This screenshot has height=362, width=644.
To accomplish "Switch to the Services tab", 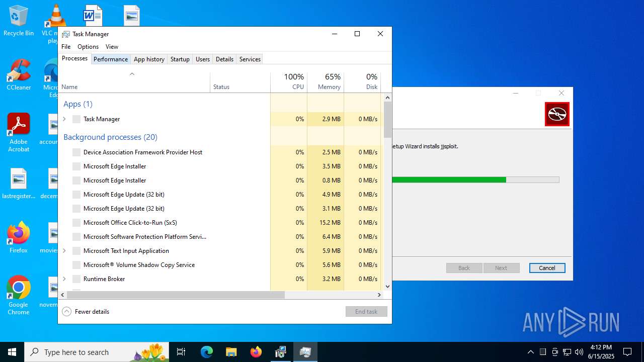I will tap(250, 59).
